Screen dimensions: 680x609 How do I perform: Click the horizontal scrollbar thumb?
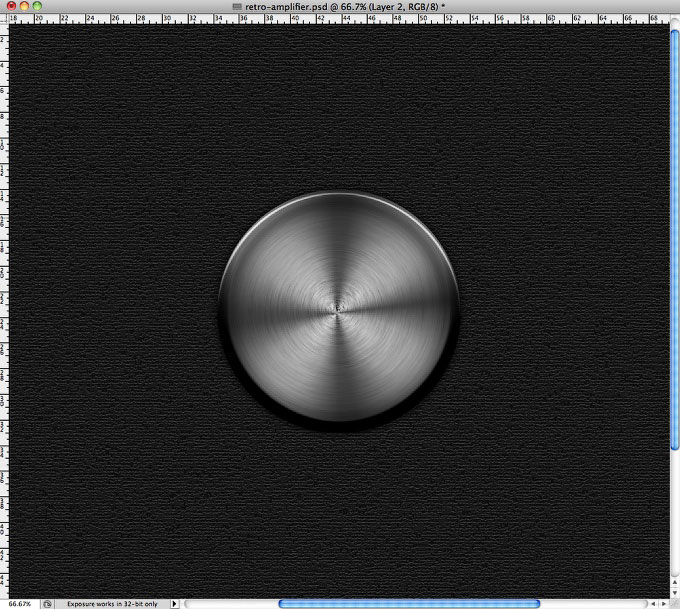[409, 604]
